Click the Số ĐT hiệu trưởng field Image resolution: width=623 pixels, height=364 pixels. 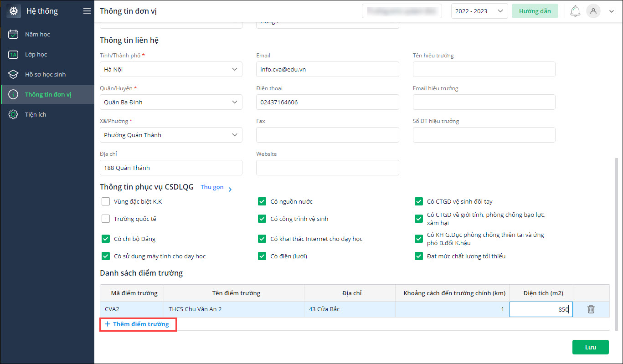point(484,135)
